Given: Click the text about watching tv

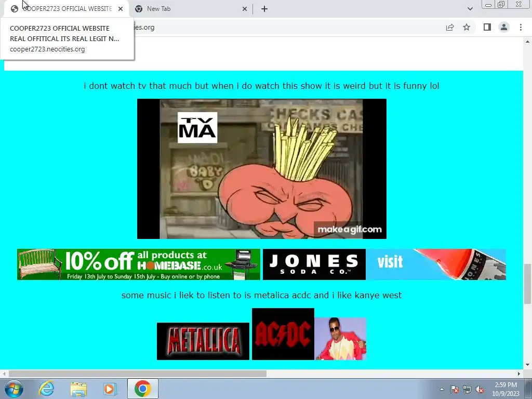Looking at the screenshot, I should click(262, 86).
